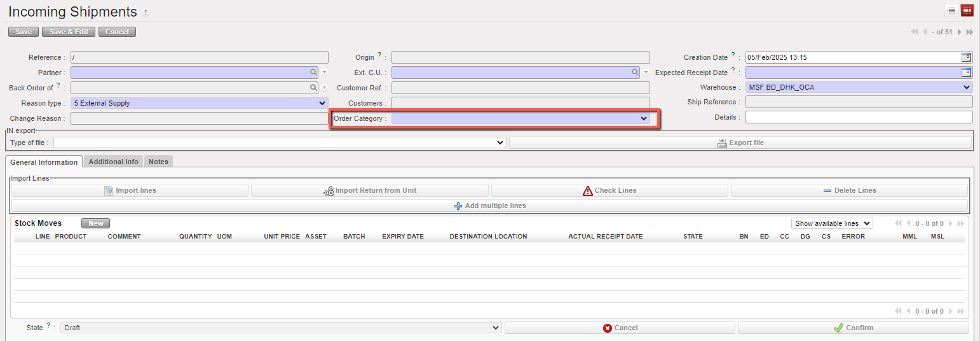Click the Partner field search icon
The width and height of the screenshot is (980, 341).
point(313,73)
